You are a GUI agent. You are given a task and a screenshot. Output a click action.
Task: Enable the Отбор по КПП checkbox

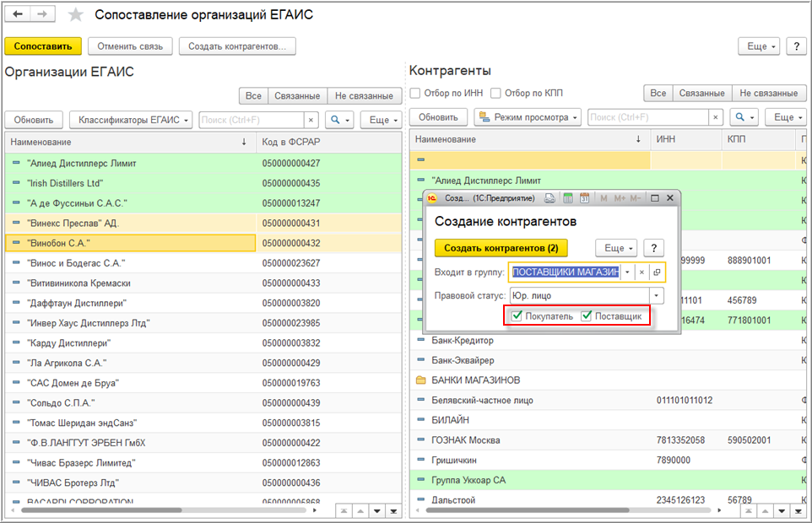(x=496, y=93)
